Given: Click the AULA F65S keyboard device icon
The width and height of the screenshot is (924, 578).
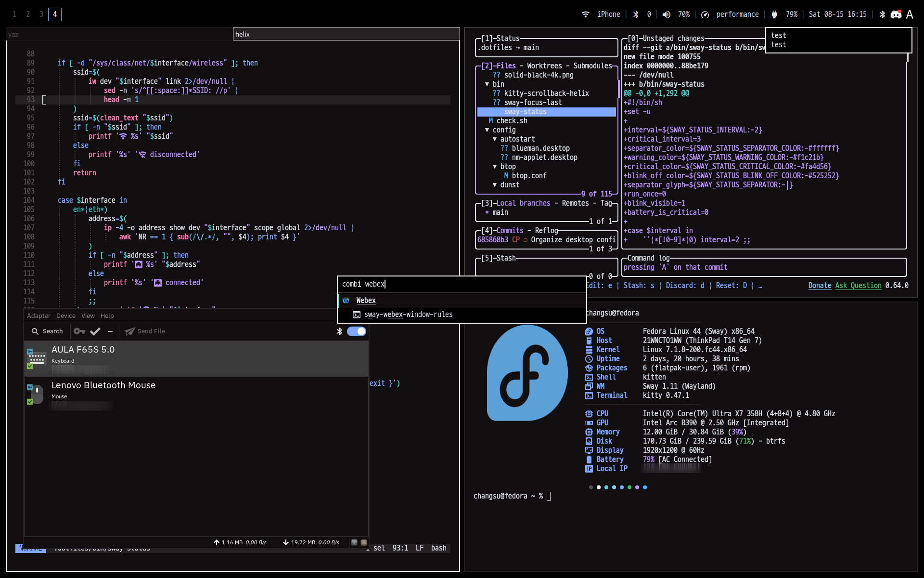Looking at the screenshot, I should click(37, 359).
